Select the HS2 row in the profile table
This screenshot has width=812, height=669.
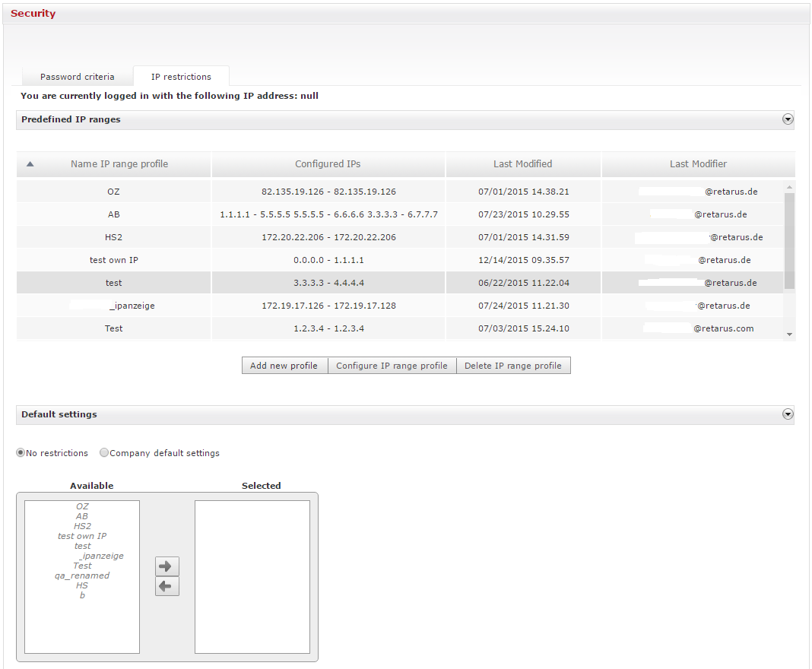click(x=114, y=237)
